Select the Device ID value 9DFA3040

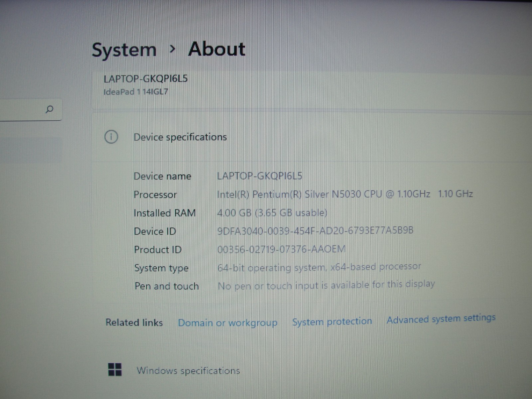315,230
